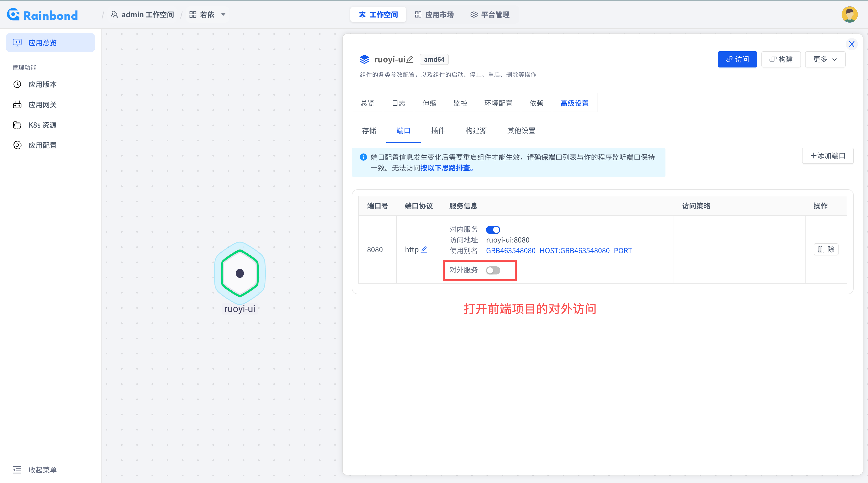Click the 收起菜单 collapse icon

[17, 470]
